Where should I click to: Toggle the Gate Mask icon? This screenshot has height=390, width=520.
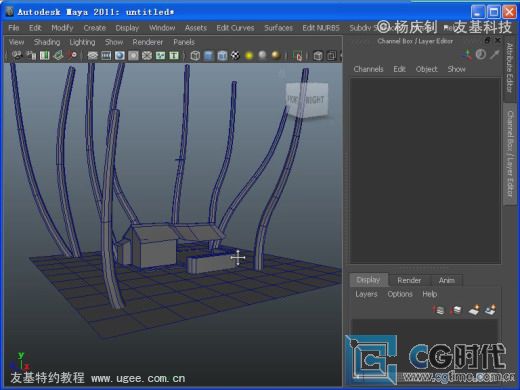point(133,55)
